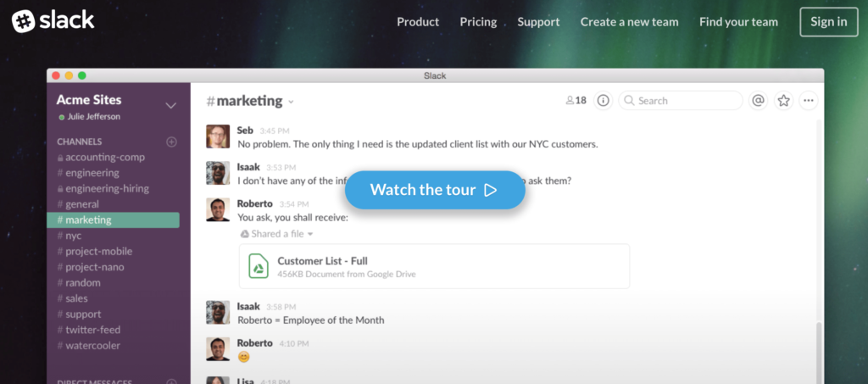The height and width of the screenshot is (384, 868).
Task: Click the member count icon showing 18
Action: coord(576,101)
